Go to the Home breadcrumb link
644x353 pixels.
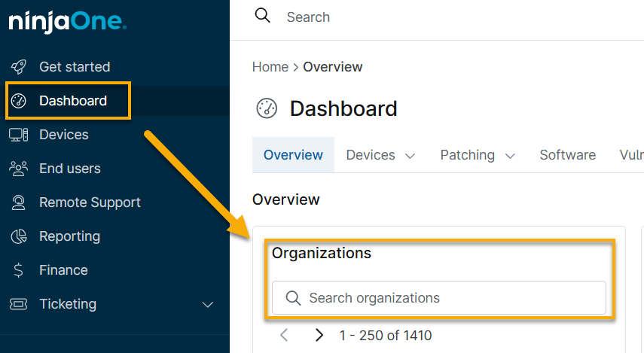pyautogui.click(x=270, y=67)
